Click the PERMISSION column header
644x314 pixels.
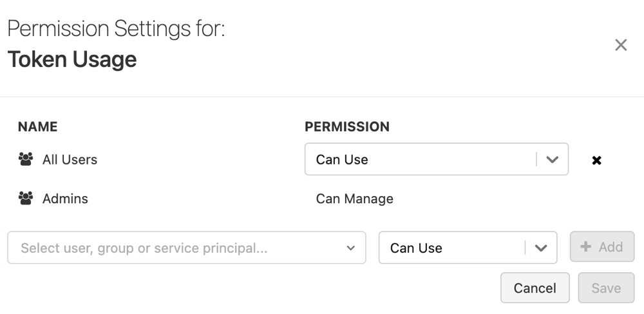tap(347, 126)
